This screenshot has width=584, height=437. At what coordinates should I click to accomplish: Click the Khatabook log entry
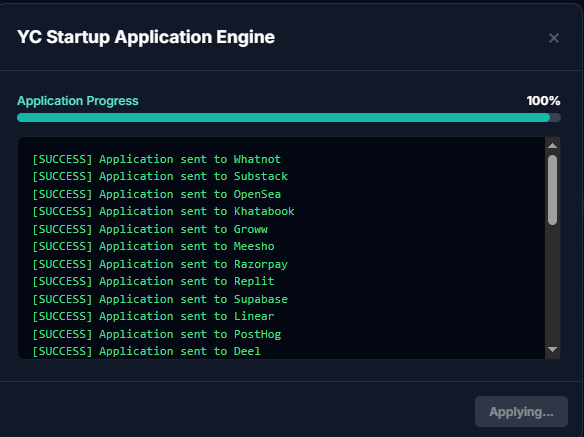coord(164,211)
